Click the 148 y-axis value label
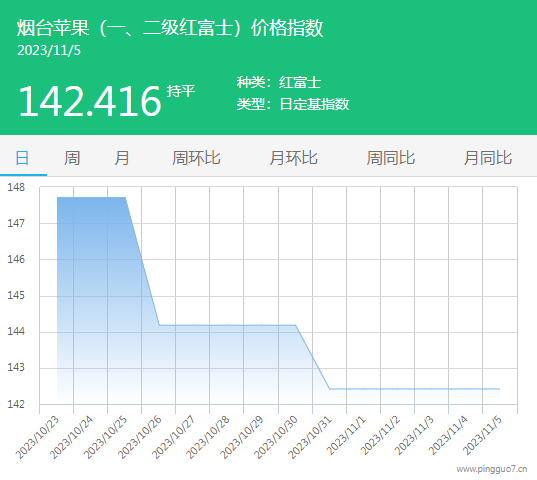This screenshot has width=537, height=480. point(16,187)
